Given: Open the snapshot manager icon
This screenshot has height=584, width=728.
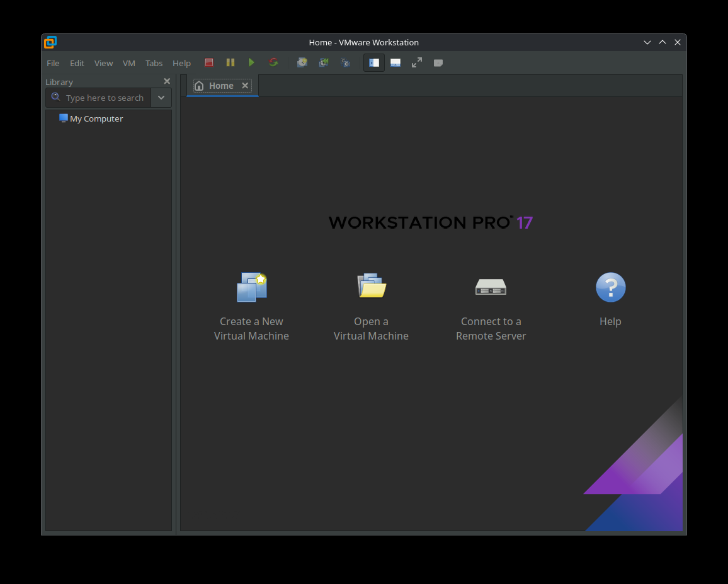Looking at the screenshot, I should click(x=346, y=63).
